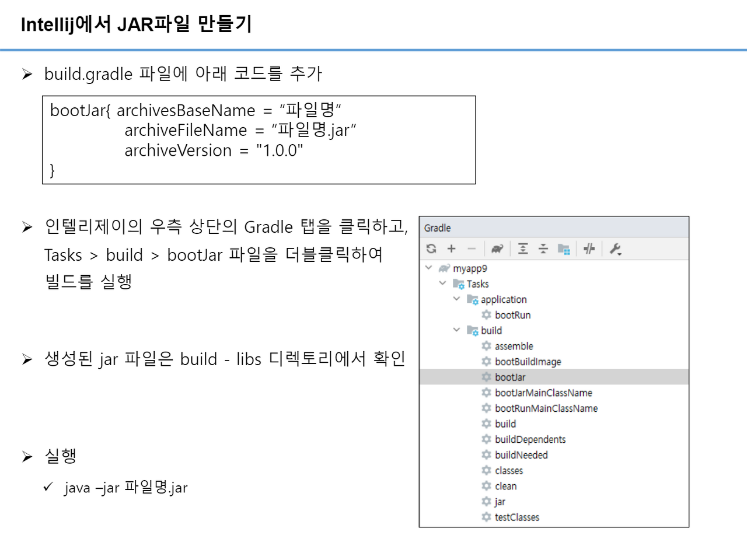
Task: Click the code line 'archiveFileName = "파일명.jar"'
Action: (x=240, y=130)
